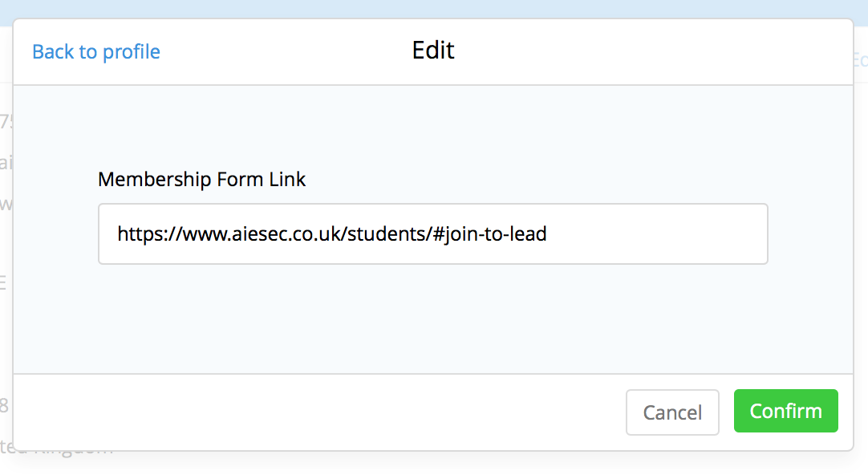Focus the Membership Form Link text field
Image resolution: width=868 pixels, height=475 pixels.
(432, 234)
